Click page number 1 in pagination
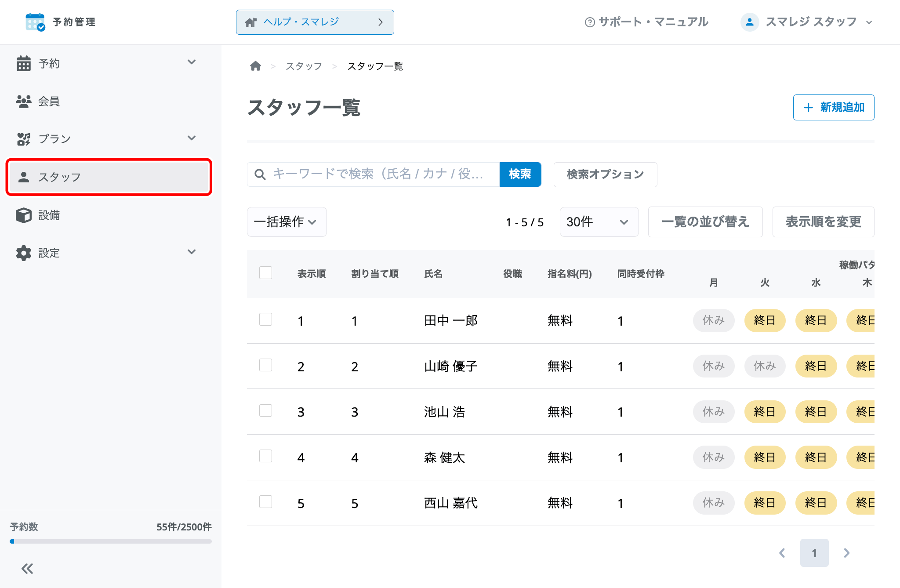Viewport: 900px width, 588px height. click(x=814, y=553)
